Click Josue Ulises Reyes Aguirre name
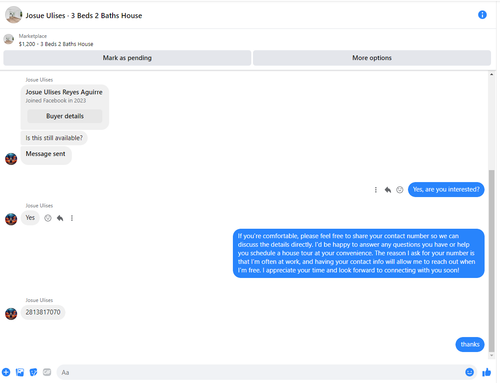This screenshot has height=383, width=500. [x=64, y=92]
